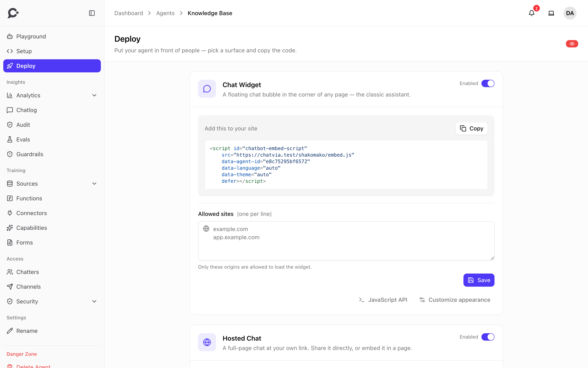The width and height of the screenshot is (588, 368).
Task: Click the Hosted Chat globe icon
Action: 207,342
